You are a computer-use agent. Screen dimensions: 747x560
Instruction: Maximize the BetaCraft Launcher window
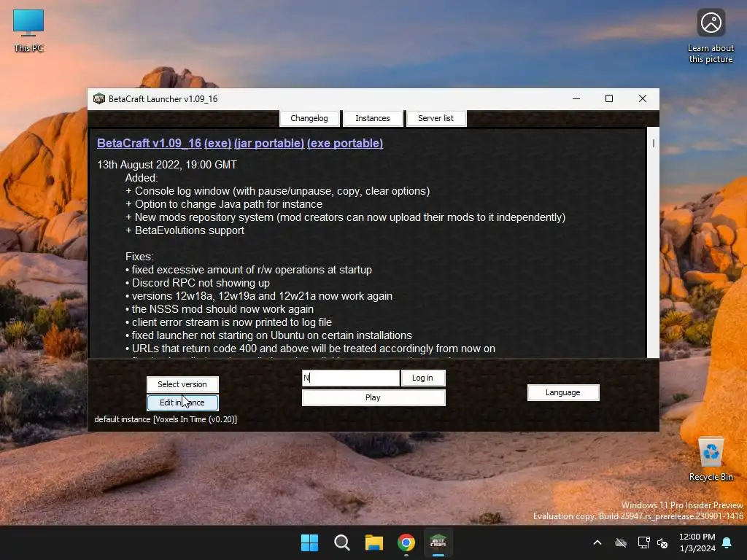click(x=609, y=98)
